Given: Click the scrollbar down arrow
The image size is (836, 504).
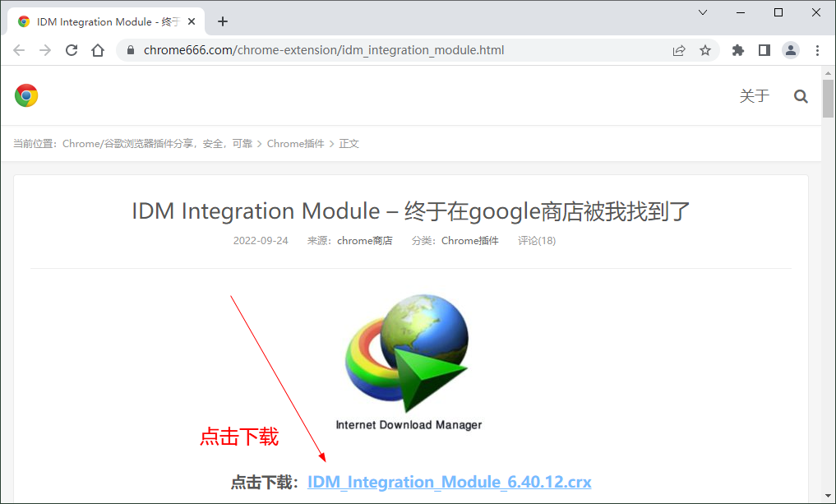Looking at the screenshot, I should tap(828, 496).
